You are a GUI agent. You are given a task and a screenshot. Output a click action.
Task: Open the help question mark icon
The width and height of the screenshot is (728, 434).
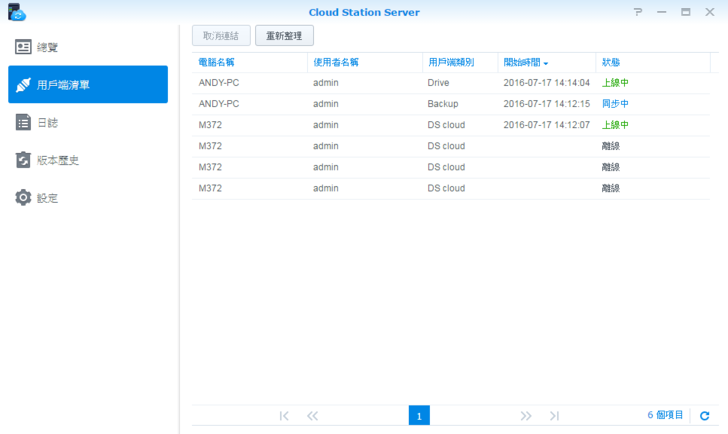[x=638, y=12]
